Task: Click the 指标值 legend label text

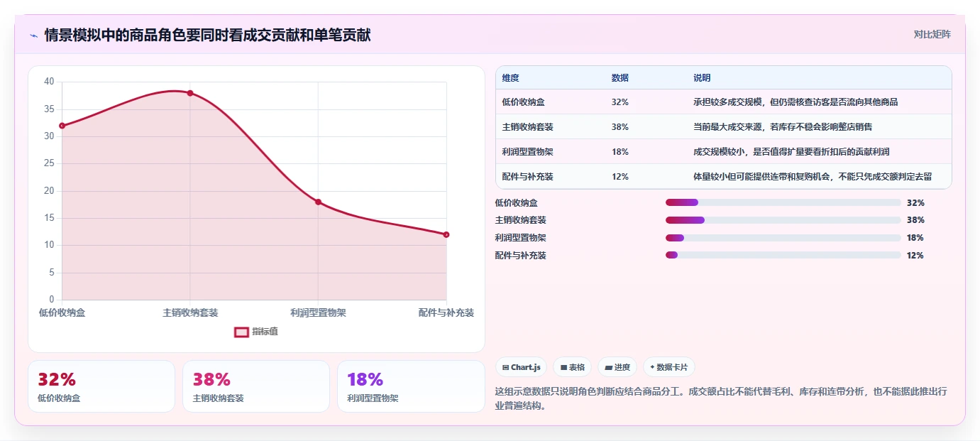Action: pyautogui.click(x=265, y=332)
